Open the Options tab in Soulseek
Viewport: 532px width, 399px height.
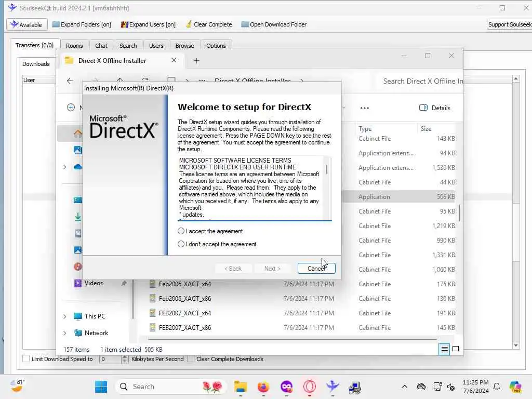pos(216,46)
